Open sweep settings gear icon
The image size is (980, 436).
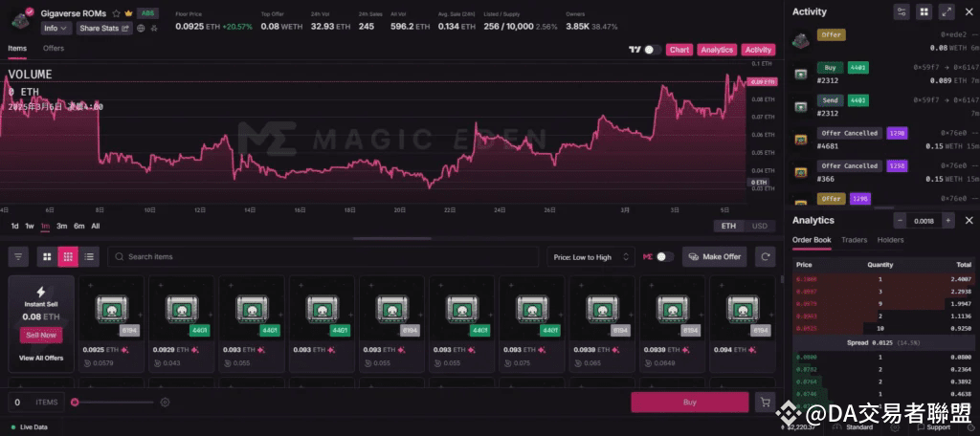tap(165, 403)
